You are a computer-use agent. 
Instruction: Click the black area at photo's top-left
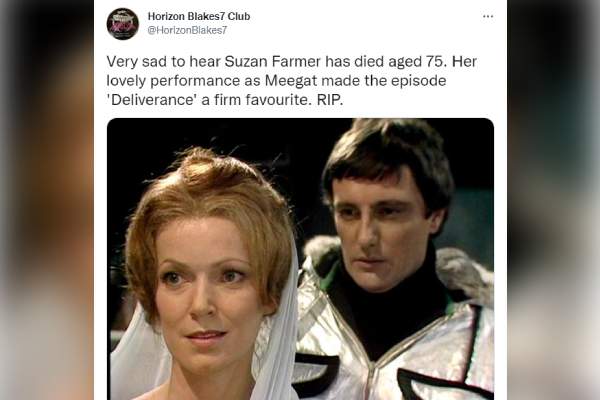tap(145, 153)
